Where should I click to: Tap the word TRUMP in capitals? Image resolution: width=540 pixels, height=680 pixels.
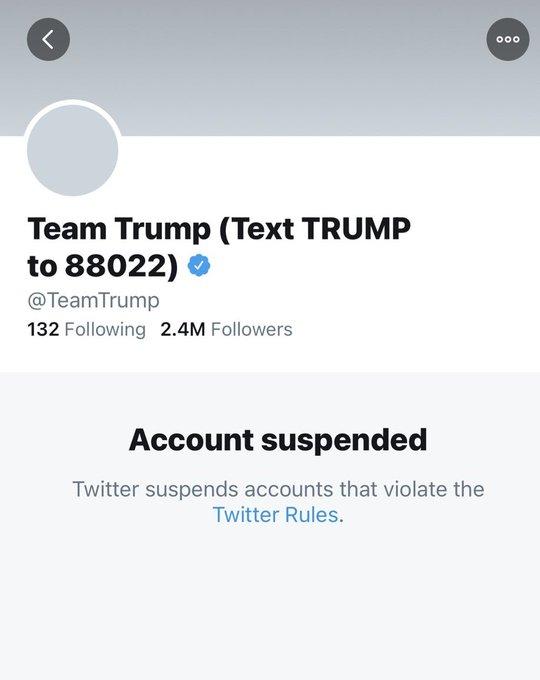[x=356, y=228]
